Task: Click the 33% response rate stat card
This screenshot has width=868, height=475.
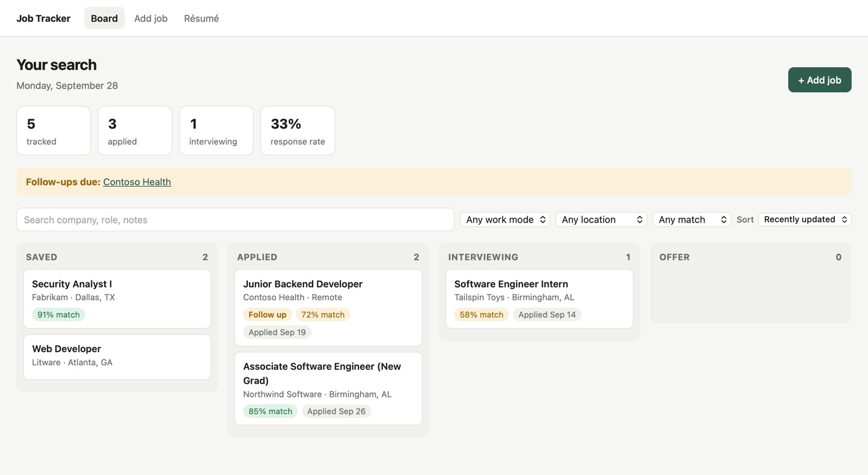Action: point(298,131)
